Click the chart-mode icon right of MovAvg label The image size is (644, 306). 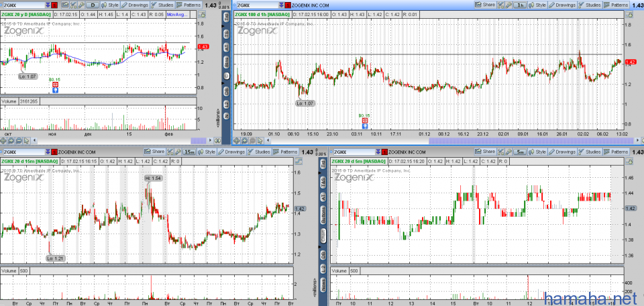(202, 14)
